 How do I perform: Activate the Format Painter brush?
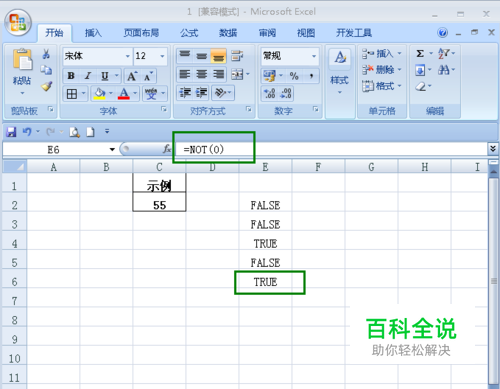(47, 86)
